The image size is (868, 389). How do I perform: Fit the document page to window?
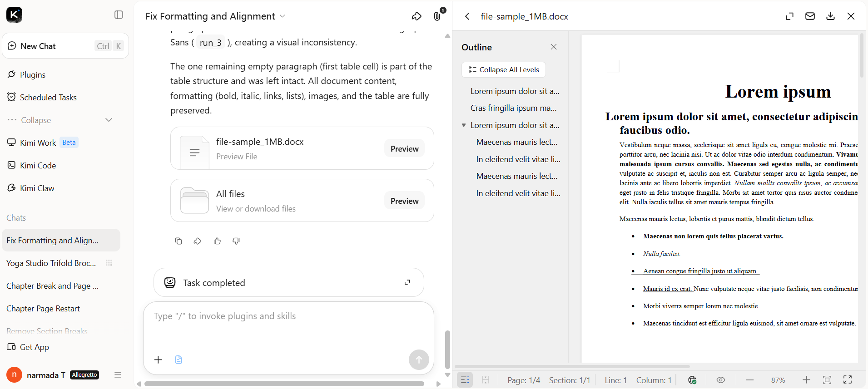coord(827,380)
